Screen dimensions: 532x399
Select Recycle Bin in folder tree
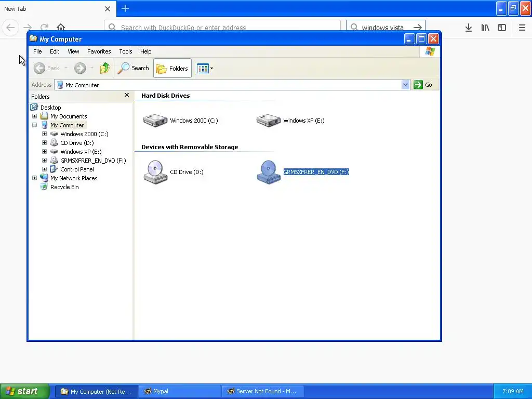(64, 187)
